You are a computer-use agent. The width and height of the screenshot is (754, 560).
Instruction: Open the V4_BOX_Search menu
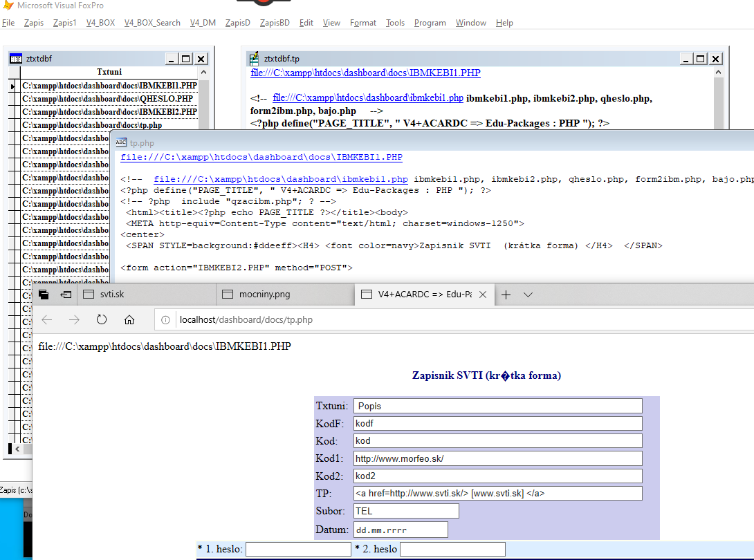click(152, 23)
